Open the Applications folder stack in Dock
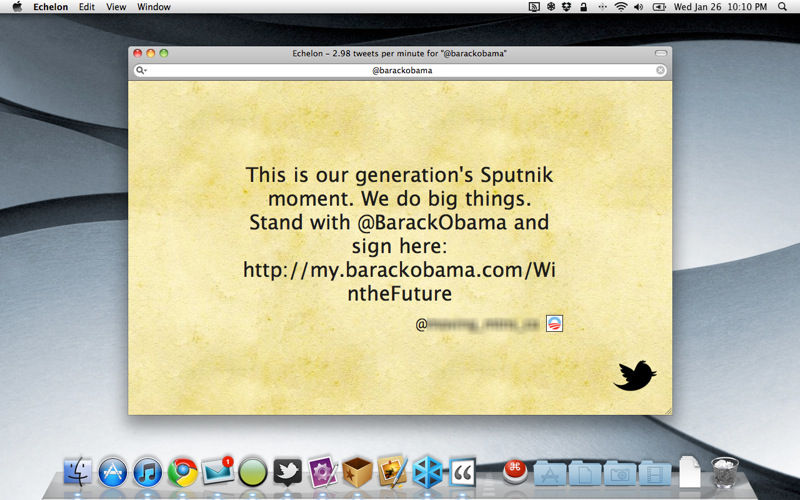 [x=550, y=473]
